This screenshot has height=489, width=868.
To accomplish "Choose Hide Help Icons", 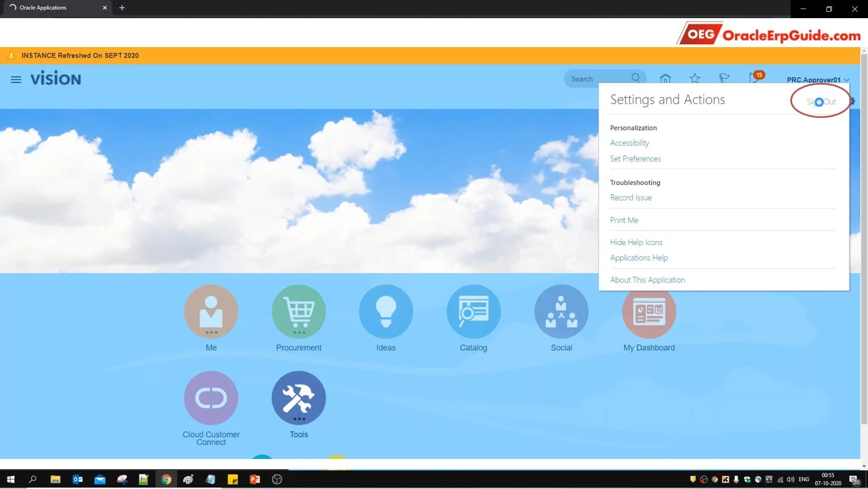I will [636, 242].
